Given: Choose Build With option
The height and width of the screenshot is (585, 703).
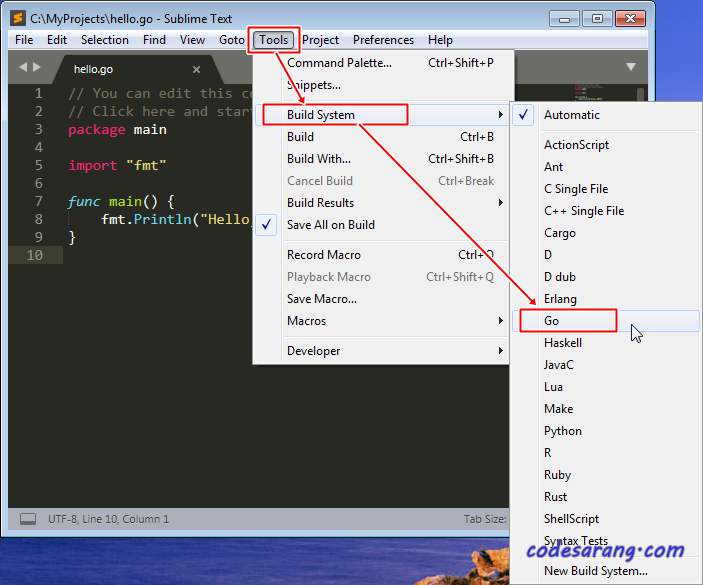Looking at the screenshot, I should coord(382,159).
